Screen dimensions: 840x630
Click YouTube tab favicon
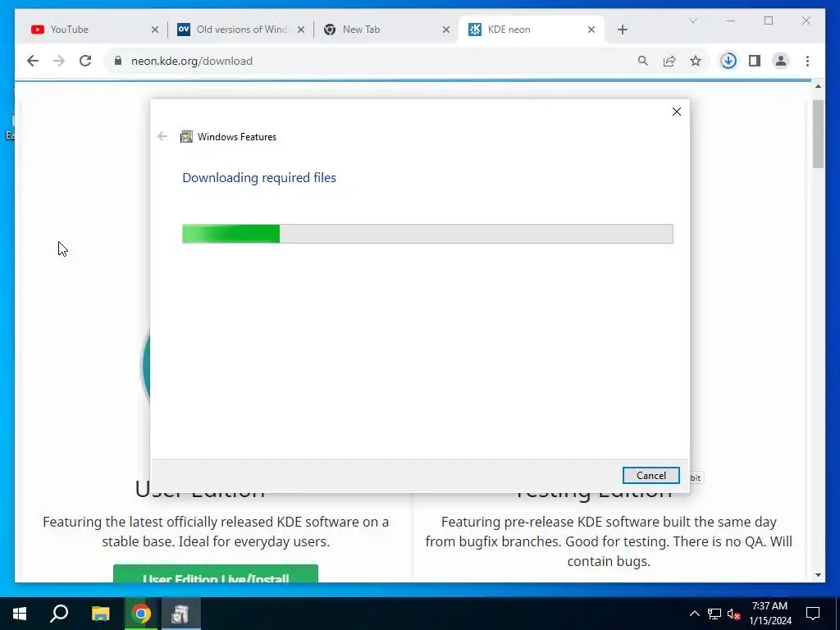38,30
